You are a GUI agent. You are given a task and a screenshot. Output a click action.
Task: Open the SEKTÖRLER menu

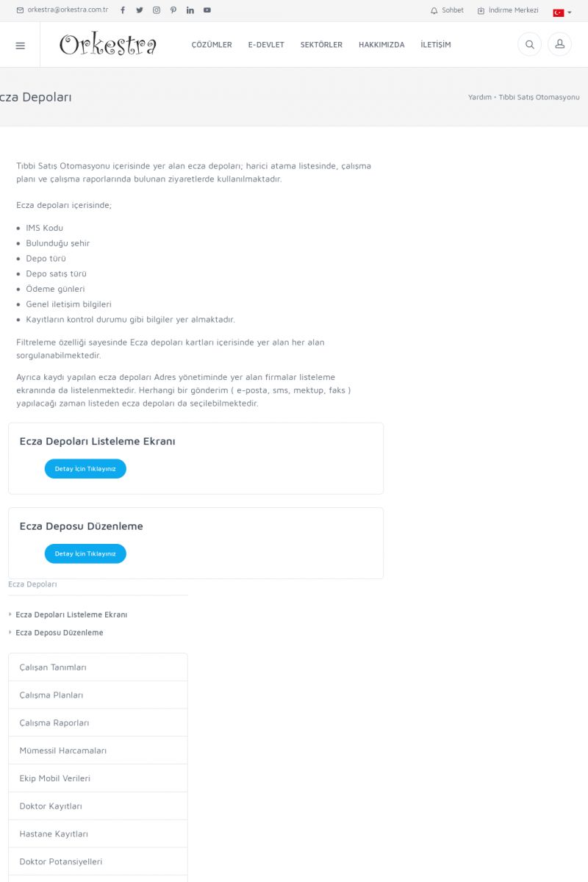click(x=321, y=45)
